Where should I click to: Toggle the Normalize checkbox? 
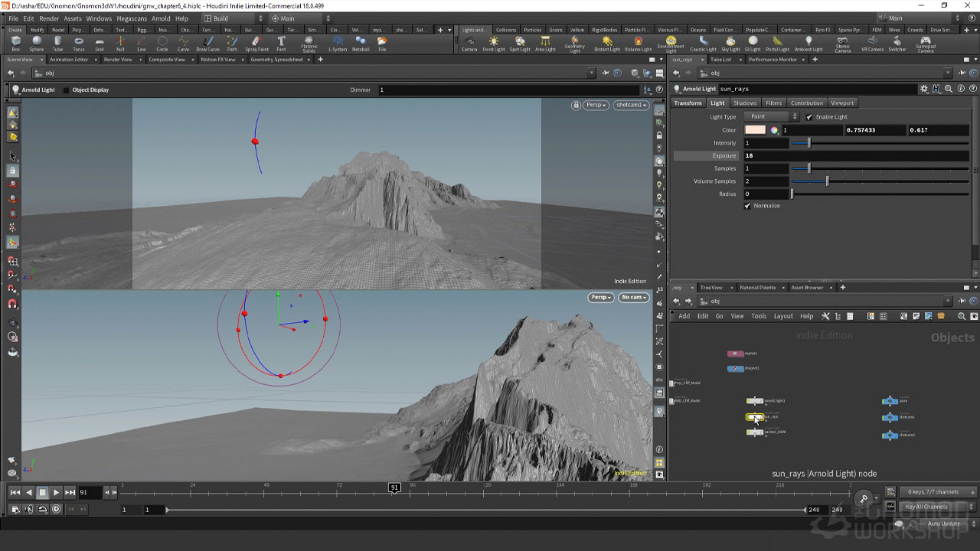pyautogui.click(x=747, y=206)
